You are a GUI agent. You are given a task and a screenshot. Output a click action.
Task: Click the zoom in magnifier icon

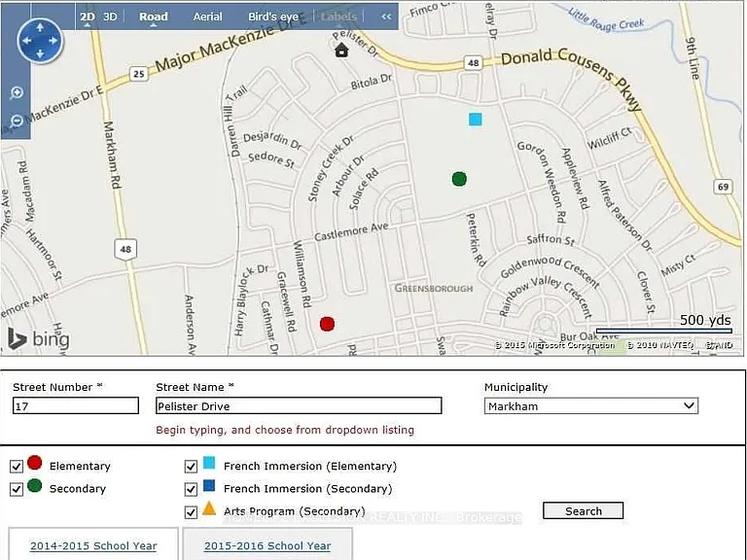click(17, 93)
